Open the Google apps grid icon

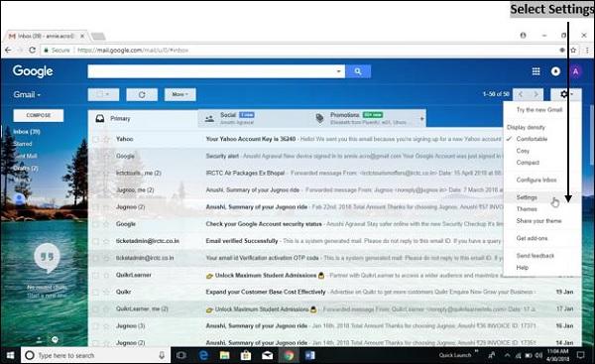tap(535, 71)
